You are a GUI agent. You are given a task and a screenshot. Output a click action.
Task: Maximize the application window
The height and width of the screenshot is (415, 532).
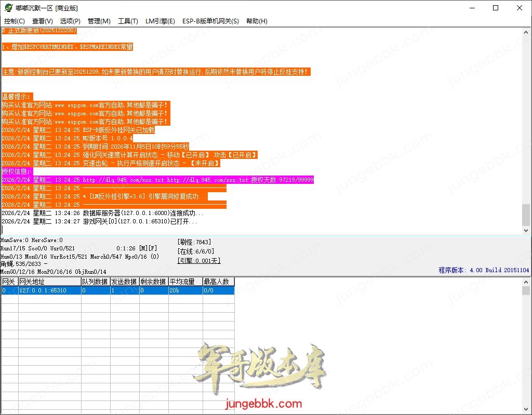pos(495,8)
